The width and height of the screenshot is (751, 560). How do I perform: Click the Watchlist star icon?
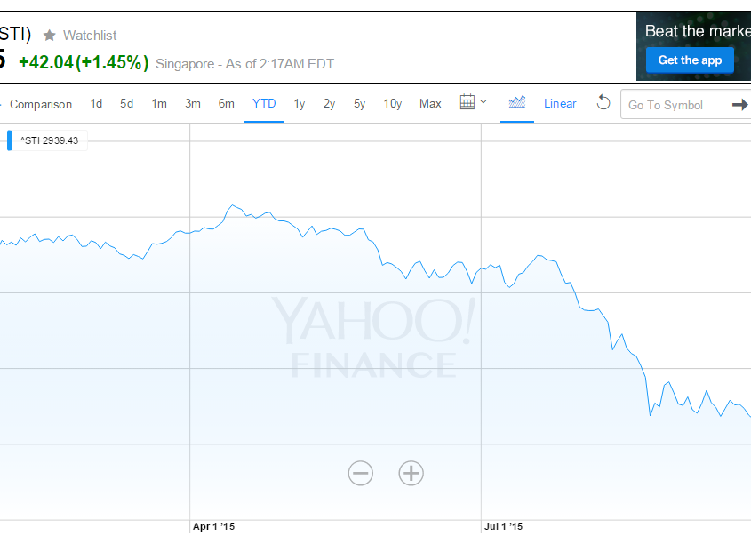click(50, 36)
